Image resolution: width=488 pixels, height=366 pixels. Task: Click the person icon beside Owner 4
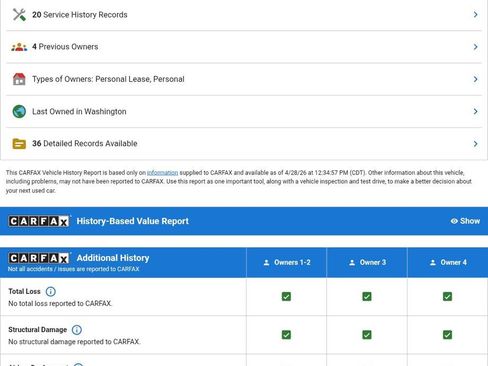tap(433, 263)
